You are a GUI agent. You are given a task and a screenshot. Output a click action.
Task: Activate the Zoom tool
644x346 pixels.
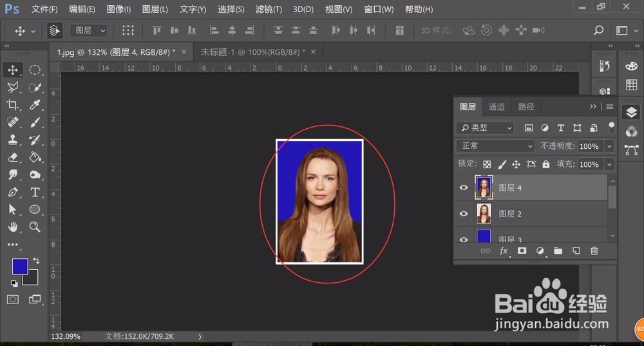(35, 227)
